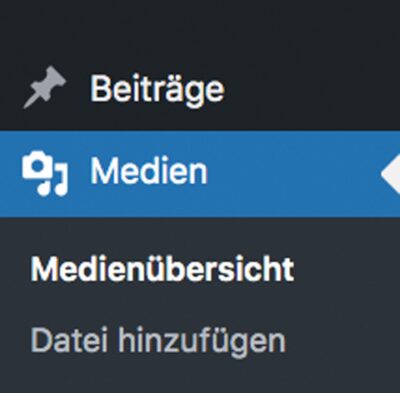Click the camera and music note Medien icon

coord(45,173)
